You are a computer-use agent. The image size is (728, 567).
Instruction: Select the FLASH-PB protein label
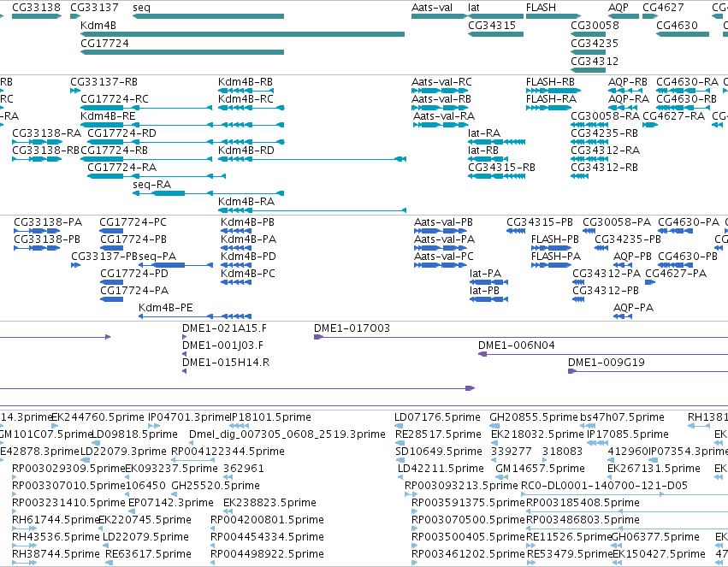click(555, 239)
